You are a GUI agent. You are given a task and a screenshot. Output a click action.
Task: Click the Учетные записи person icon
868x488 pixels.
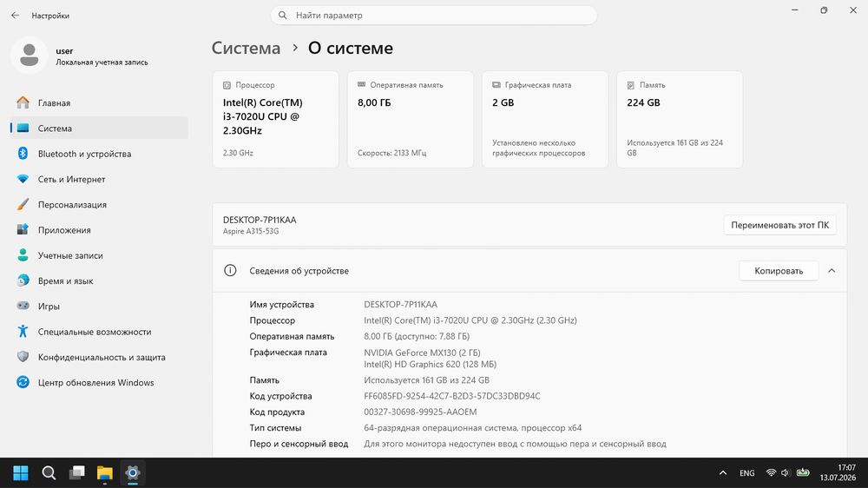23,254
